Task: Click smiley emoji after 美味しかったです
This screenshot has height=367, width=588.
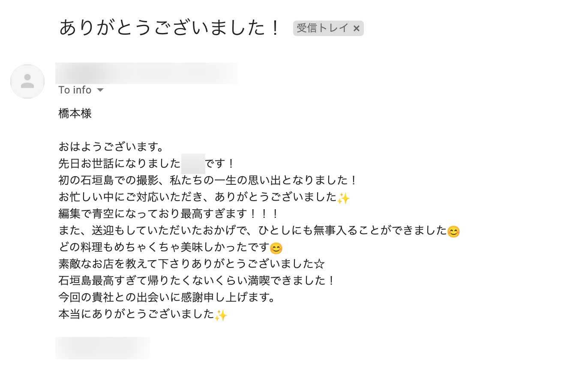Action: [x=276, y=248]
